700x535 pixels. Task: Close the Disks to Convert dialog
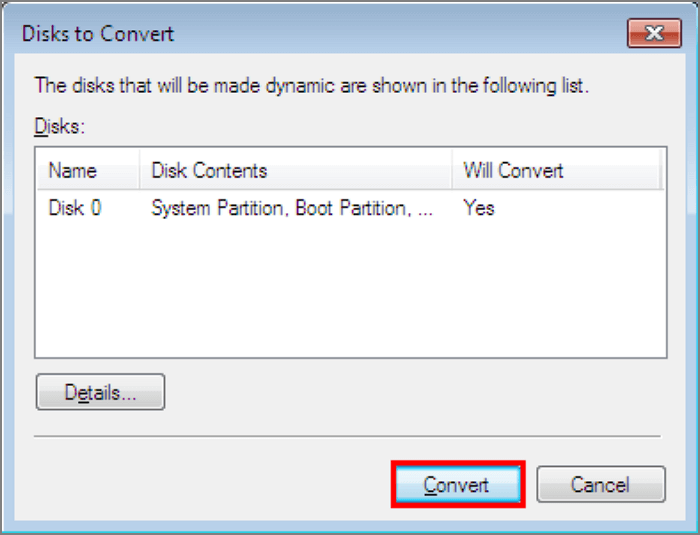pyautogui.click(x=654, y=34)
